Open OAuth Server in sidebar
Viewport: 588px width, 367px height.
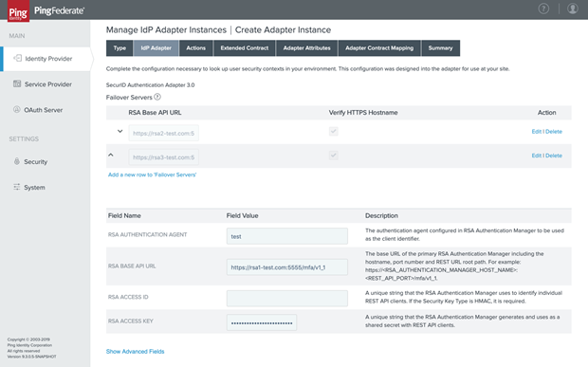(45, 110)
